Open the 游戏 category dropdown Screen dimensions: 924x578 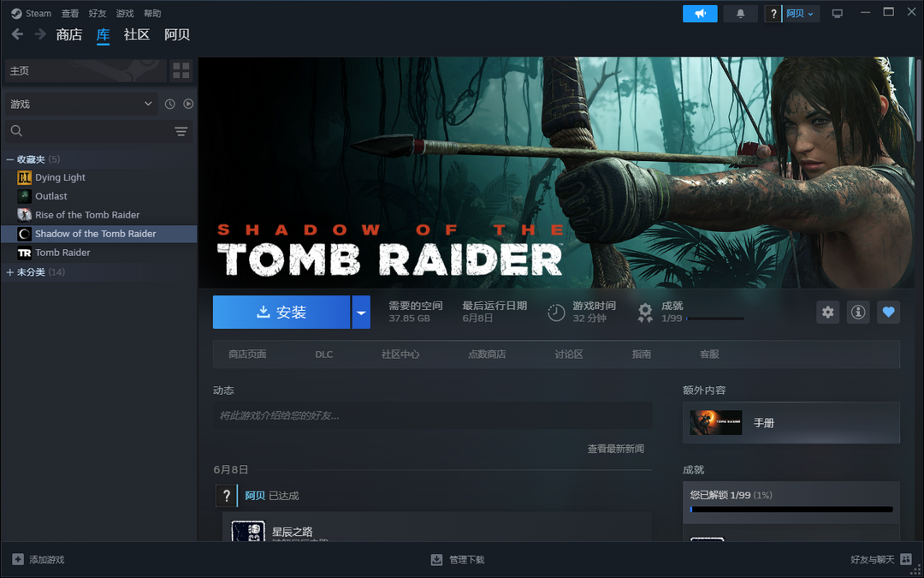point(81,104)
